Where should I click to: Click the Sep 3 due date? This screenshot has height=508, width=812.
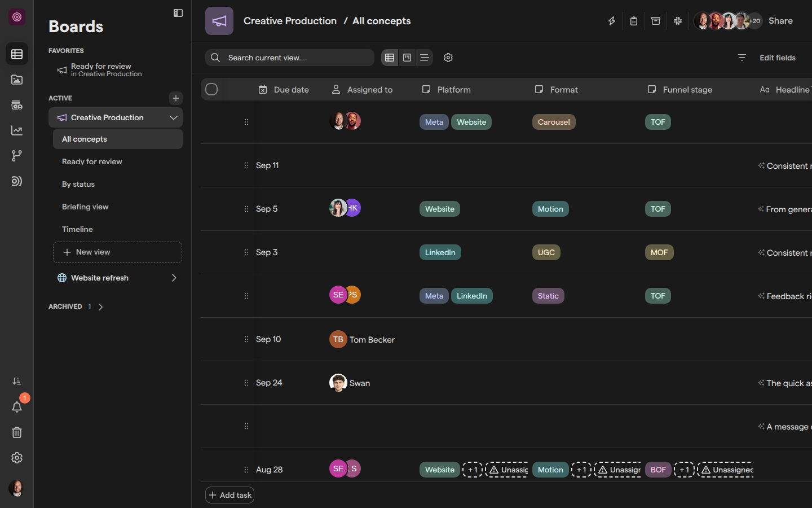pyautogui.click(x=267, y=252)
